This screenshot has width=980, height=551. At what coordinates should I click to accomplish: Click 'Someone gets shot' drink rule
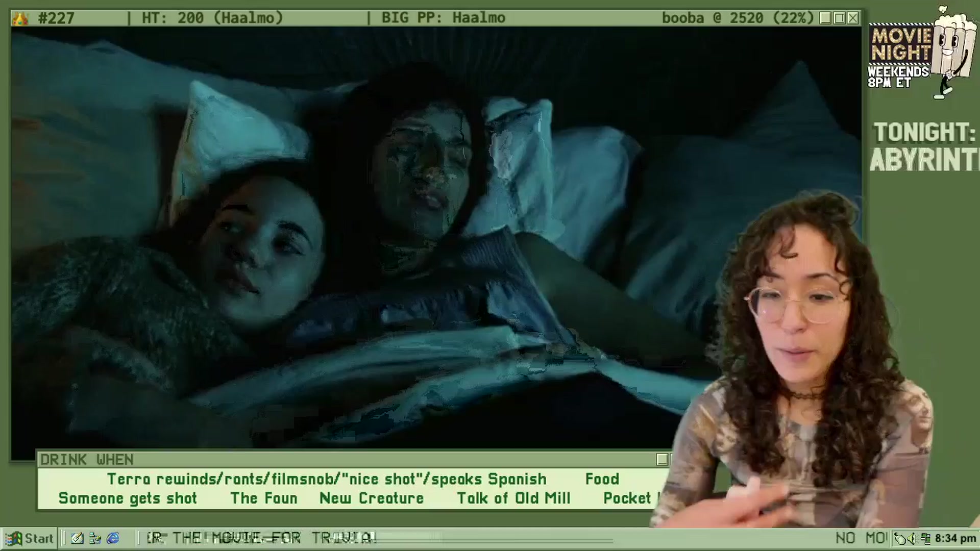(x=128, y=498)
